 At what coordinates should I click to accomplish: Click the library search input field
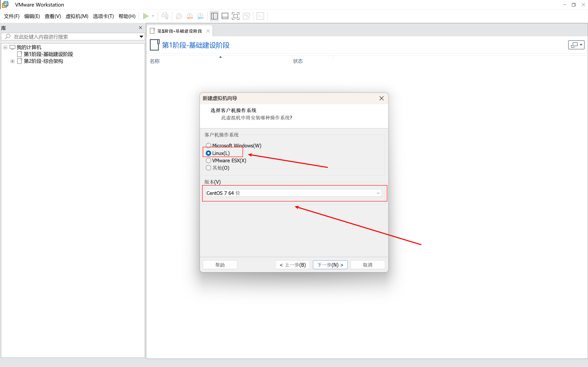pyautogui.click(x=73, y=37)
